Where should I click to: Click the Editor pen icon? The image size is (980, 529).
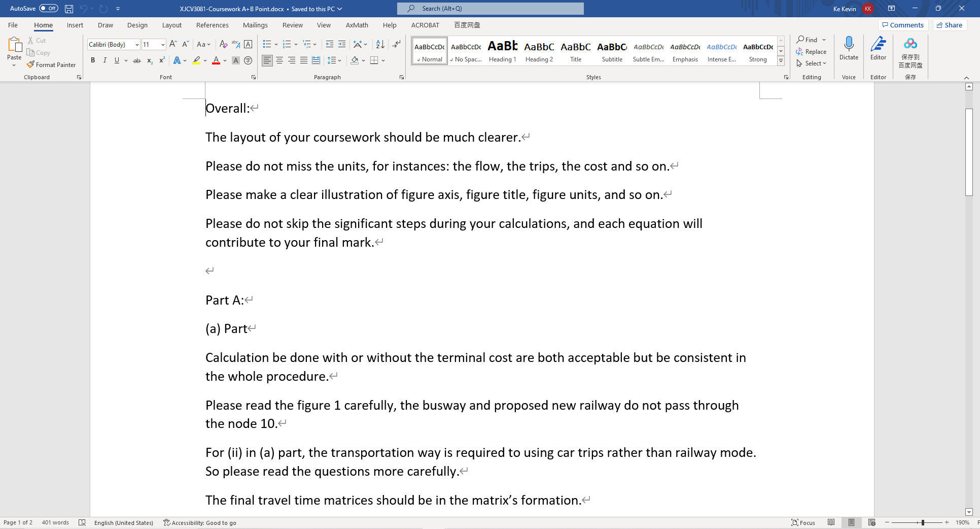pos(878,48)
